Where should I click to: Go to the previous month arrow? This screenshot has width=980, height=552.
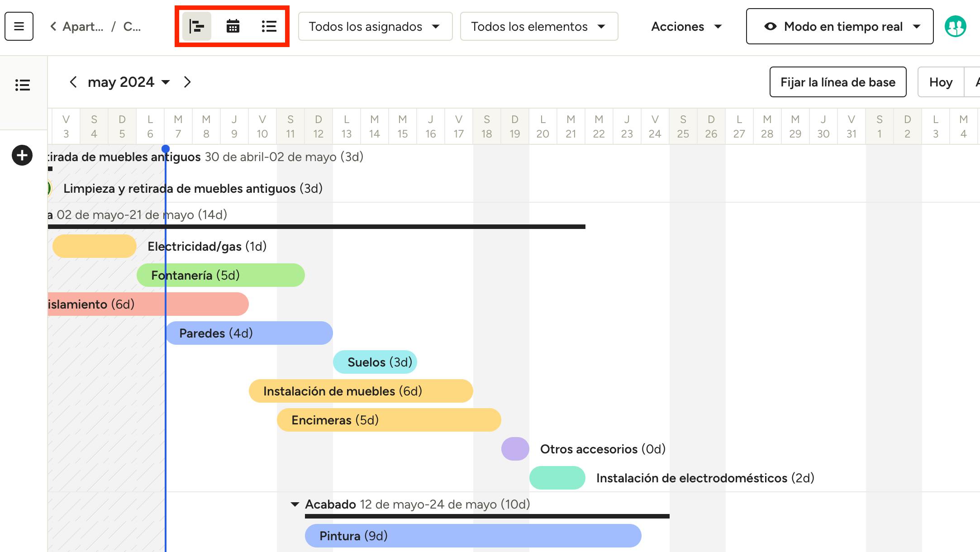[73, 82]
